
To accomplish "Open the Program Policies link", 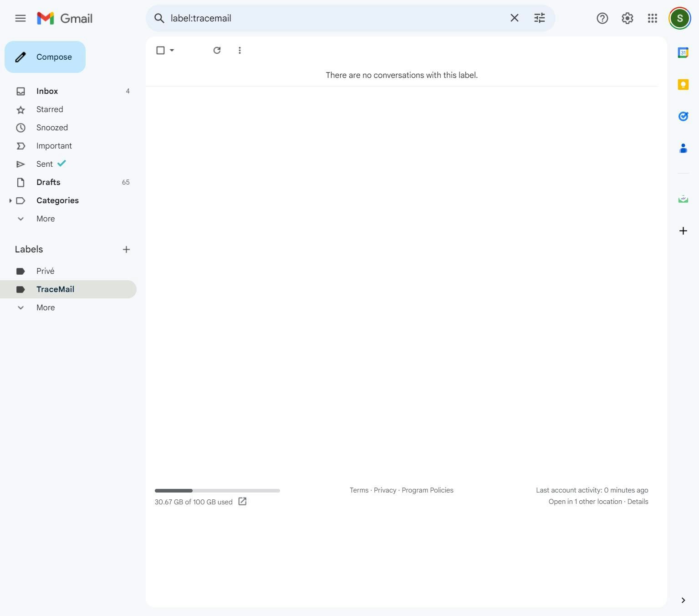I will click(x=427, y=490).
